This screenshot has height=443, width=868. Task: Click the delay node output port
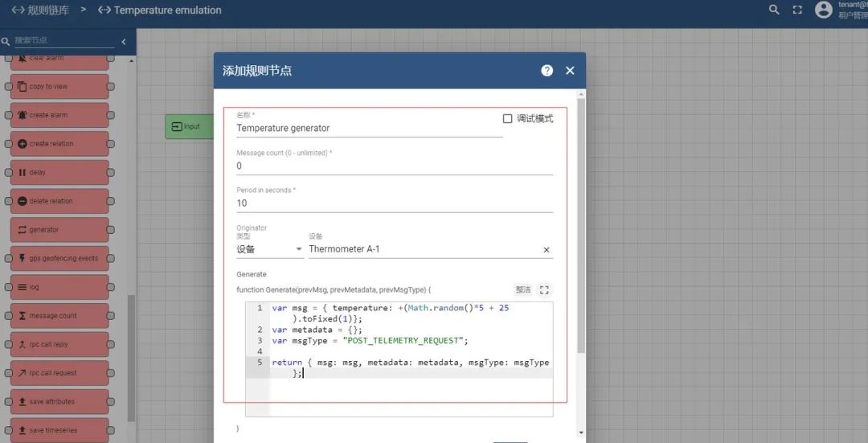(111, 172)
